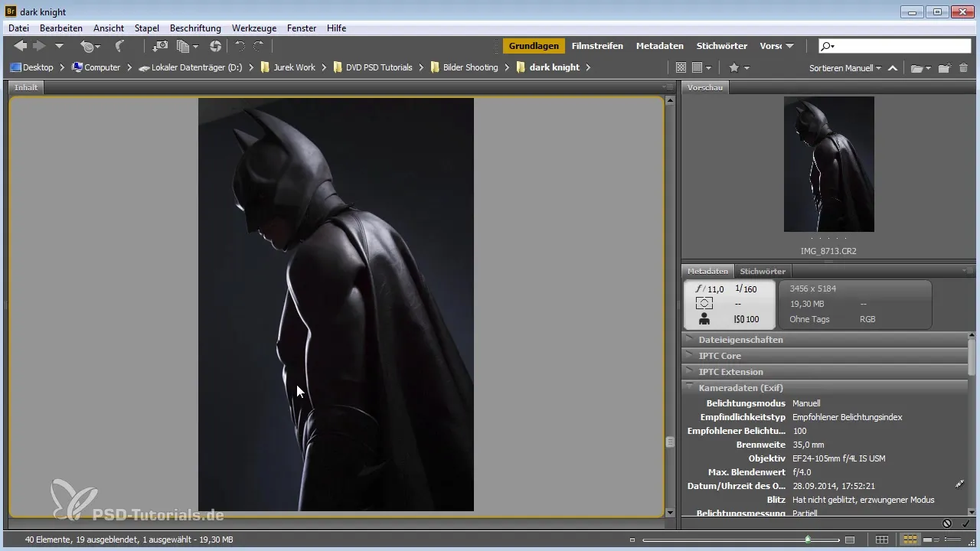Click the apply metadata checkmark icon
This screenshot has height=551, width=980.
click(965, 523)
